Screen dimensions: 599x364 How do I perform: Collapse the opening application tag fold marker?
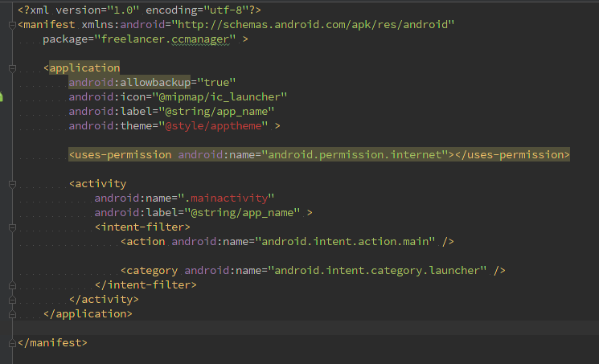point(12,68)
